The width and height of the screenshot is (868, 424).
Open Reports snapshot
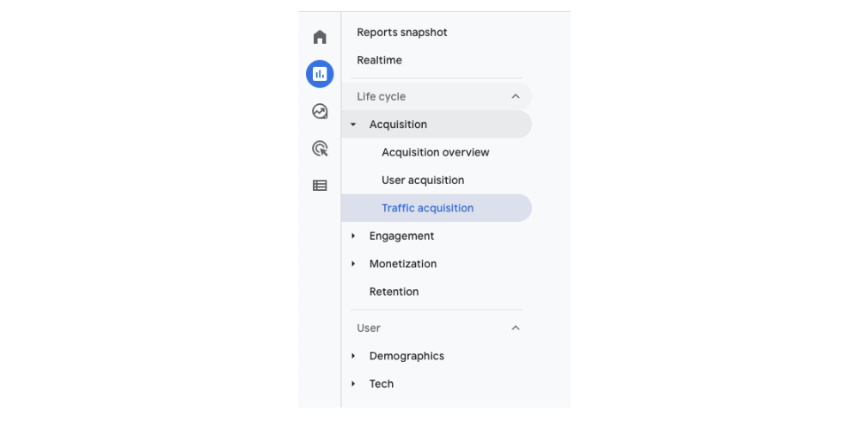click(402, 32)
